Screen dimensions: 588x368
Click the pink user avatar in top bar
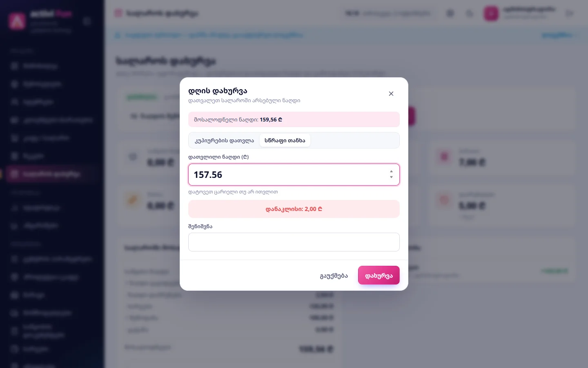(491, 13)
